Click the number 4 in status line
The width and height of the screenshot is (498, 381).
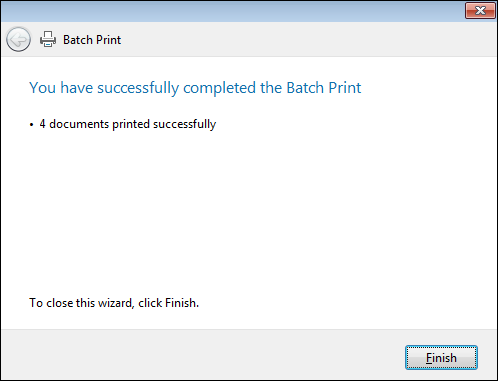42,124
